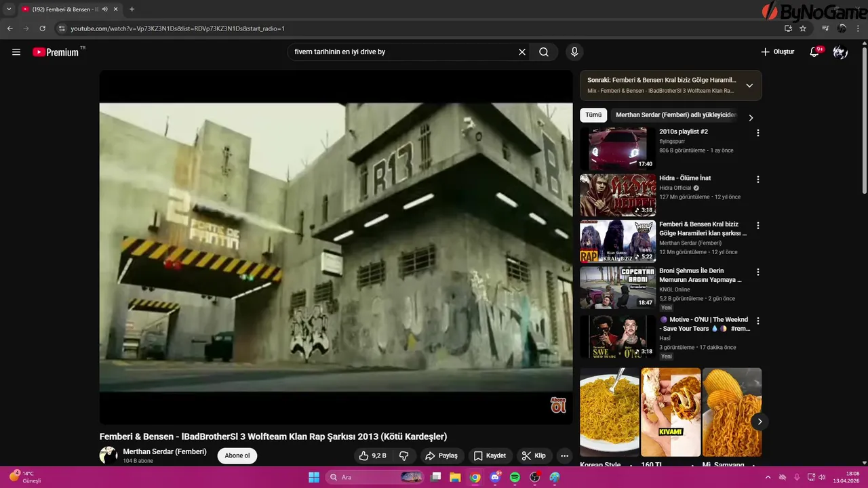Open options for Motive - O'NU video
The width and height of the screenshot is (868, 488).
758,321
